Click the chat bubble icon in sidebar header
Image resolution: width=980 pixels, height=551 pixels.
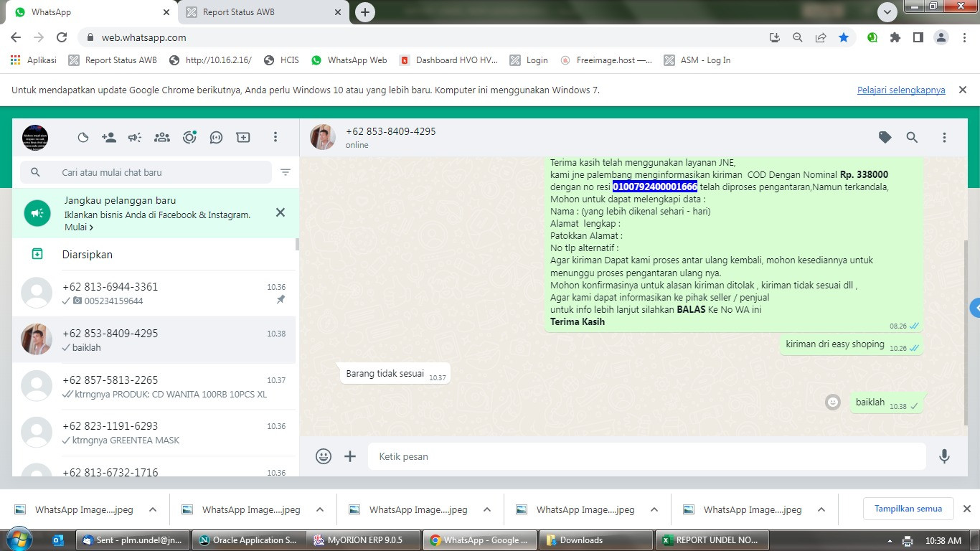point(216,137)
